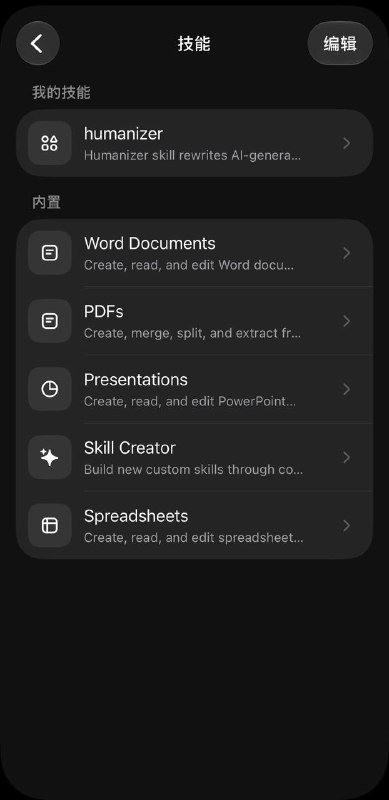The width and height of the screenshot is (389, 800).
Task: Click the Presentations pie chart icon
Action: pyautogui.click(x=50, y=389)
